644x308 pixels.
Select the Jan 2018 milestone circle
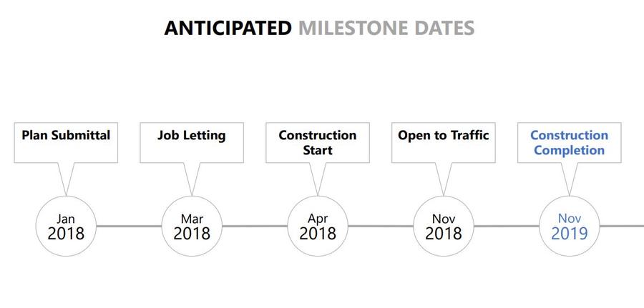click(x=66, y=226)
